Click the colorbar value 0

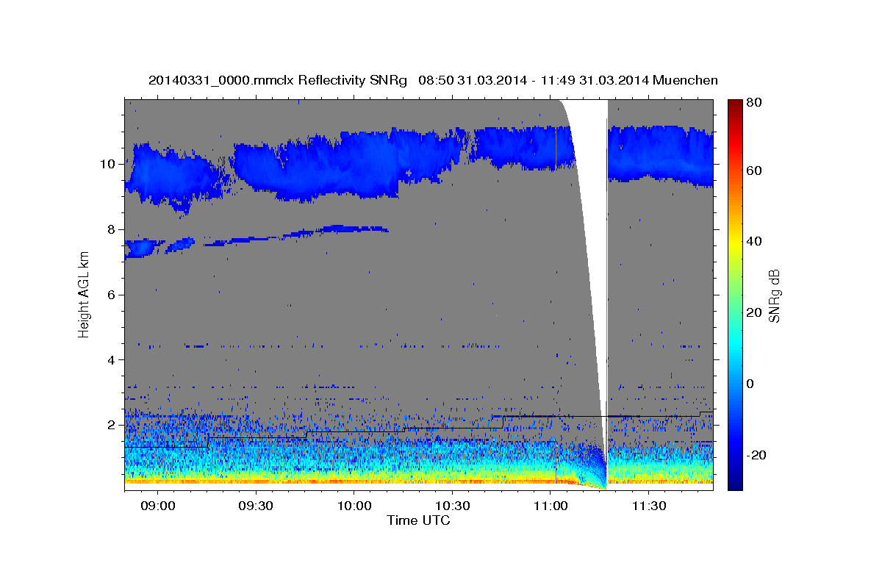tap(750, 384)
